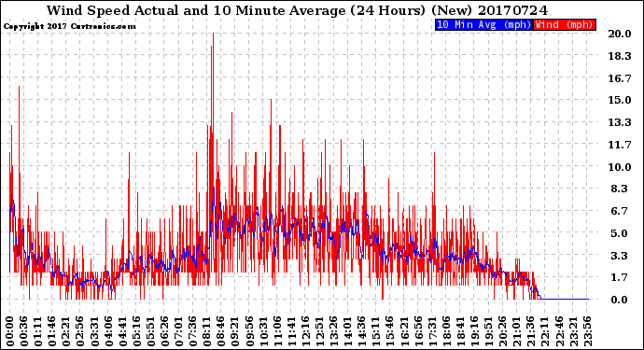The height and width of the screenshot is (350, 644).
Task: Click the 8.3 y-axis label
Action: coord(620,189)
